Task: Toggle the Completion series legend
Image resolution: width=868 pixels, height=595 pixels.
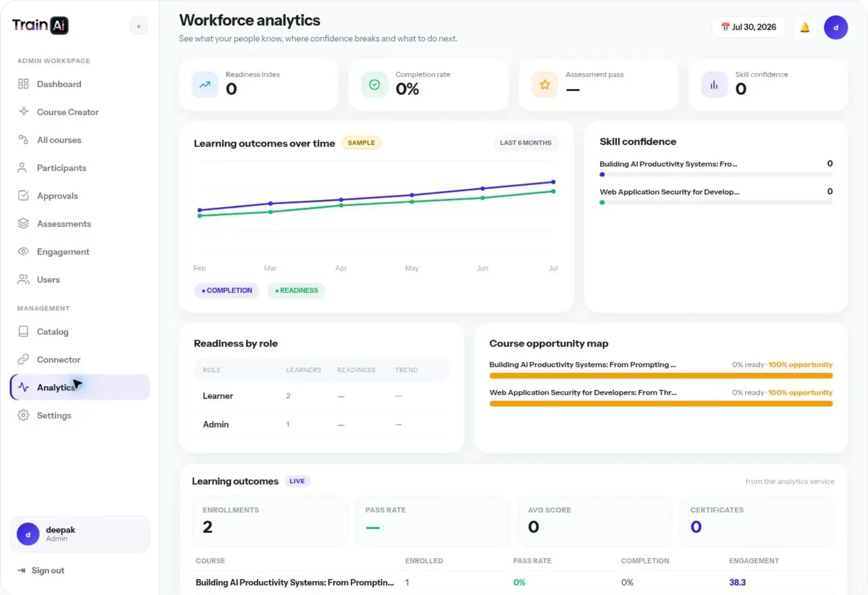Action: coord(227,290)
